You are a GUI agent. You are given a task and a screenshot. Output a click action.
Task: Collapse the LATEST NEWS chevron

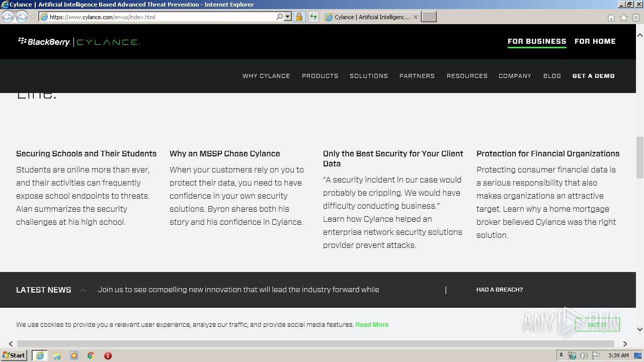[83, 290]
